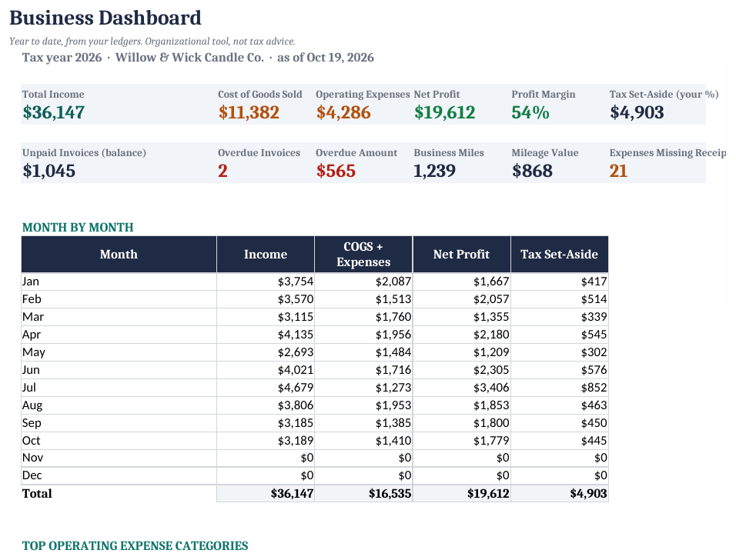This screenshot has width=736, height=560.
Task: Select May income cell $2,693
Action: pos(266,352)
